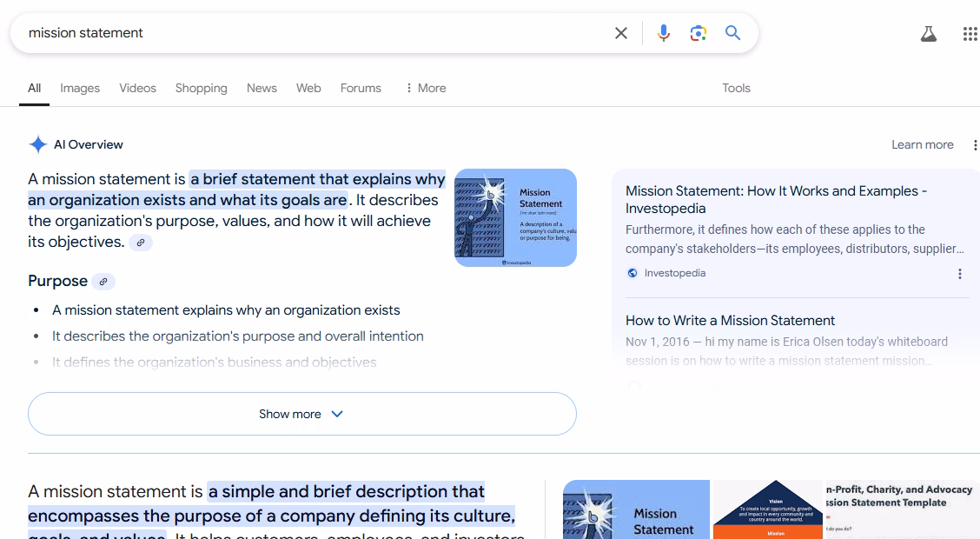Switch to the News tab
This screenshot has width=980, height=539.
coord(262,88)
